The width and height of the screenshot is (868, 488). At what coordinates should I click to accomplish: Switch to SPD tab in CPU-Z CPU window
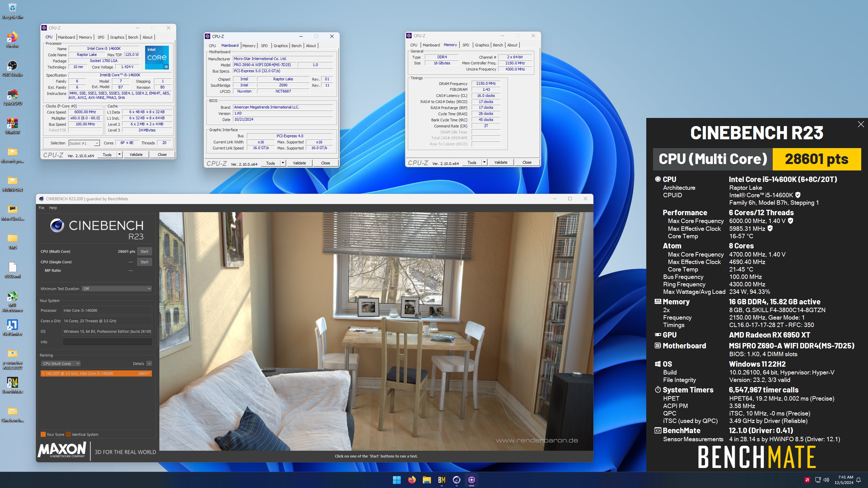click(x=101, y=37)
